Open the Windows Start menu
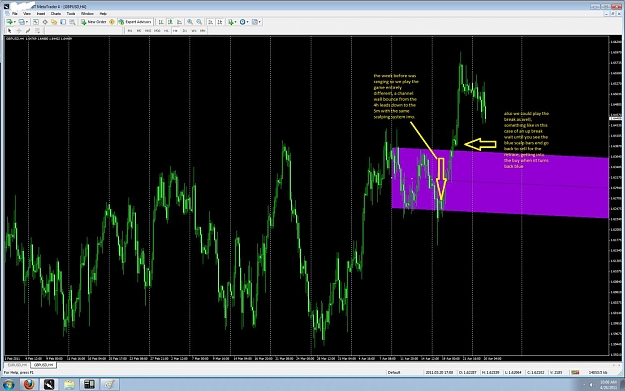625x391 pixels. pyautogui.click(x=8, y=385)
